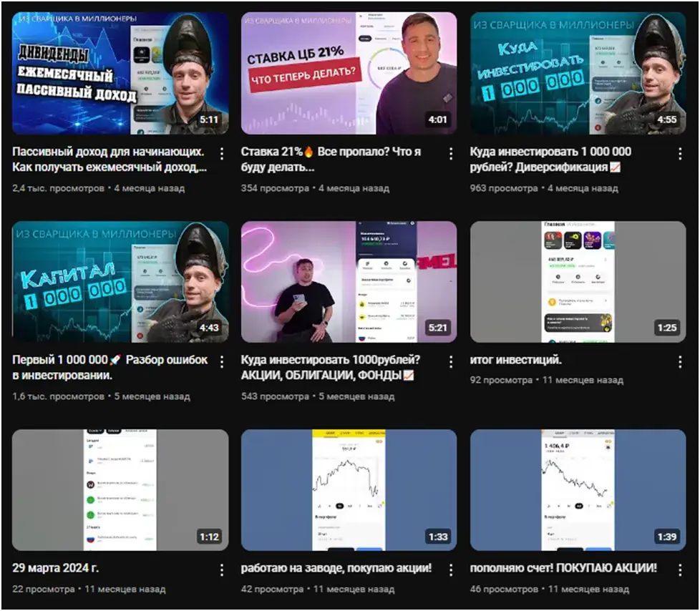The height and width of the screenshot is (611, 700).
Task: Select the '46 просмотров' view count
Action: click(x=504, y=589)
